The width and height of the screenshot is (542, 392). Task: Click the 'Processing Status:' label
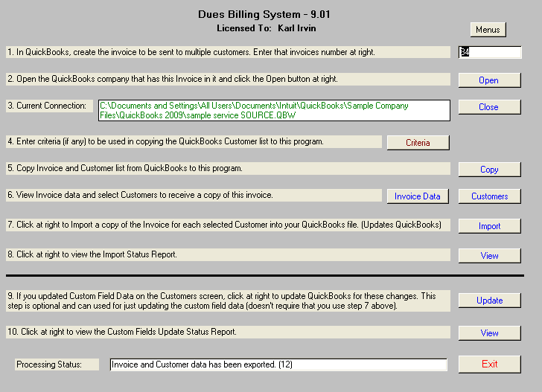click(x=57, y=364)
